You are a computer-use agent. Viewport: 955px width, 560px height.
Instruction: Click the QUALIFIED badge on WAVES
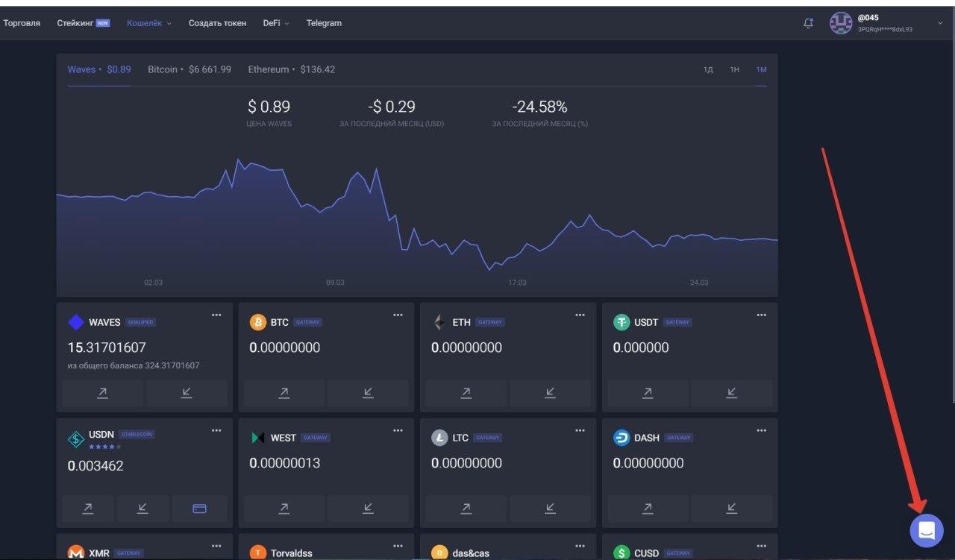(140, 322)
